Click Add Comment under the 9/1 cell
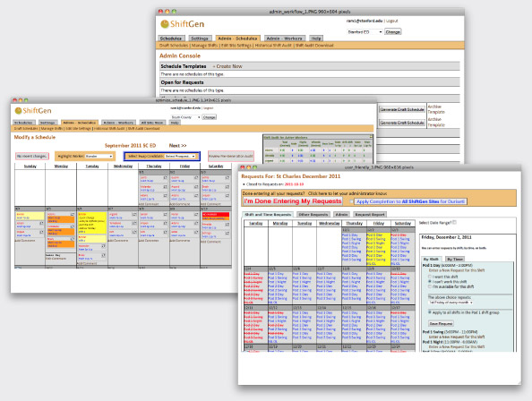Screen dimensions: 532x401 click(x=149, y=204)
